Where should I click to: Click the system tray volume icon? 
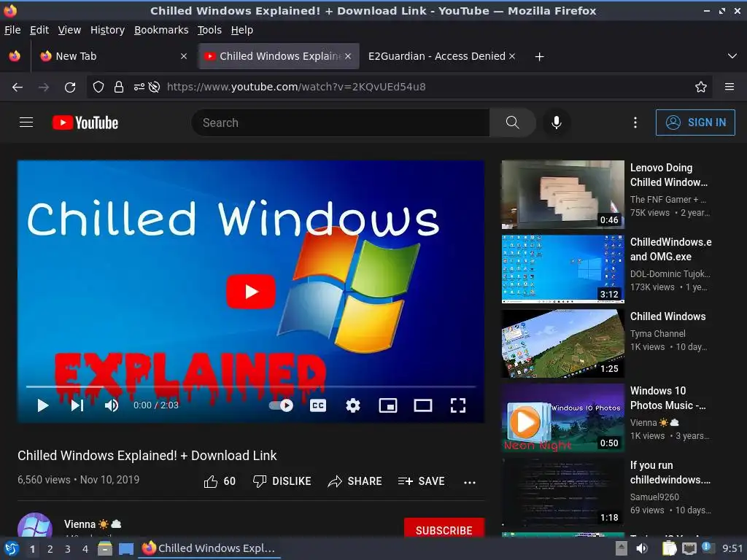point(642,548)
